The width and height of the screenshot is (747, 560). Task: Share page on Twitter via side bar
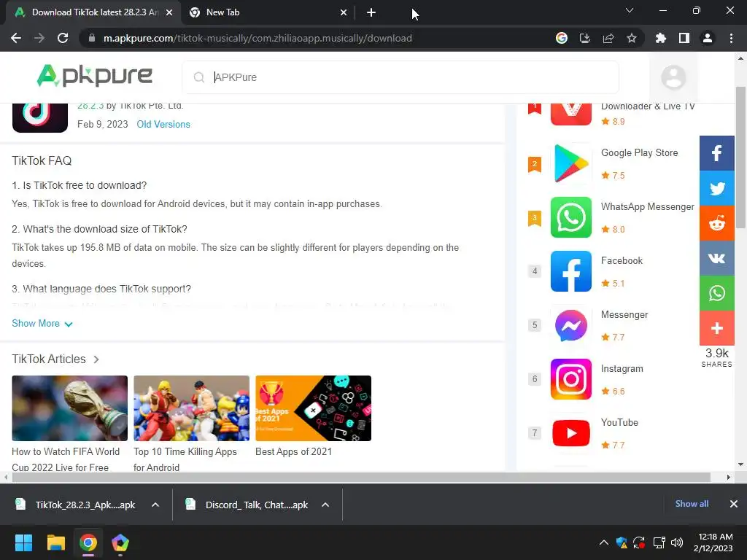(716, 188)
